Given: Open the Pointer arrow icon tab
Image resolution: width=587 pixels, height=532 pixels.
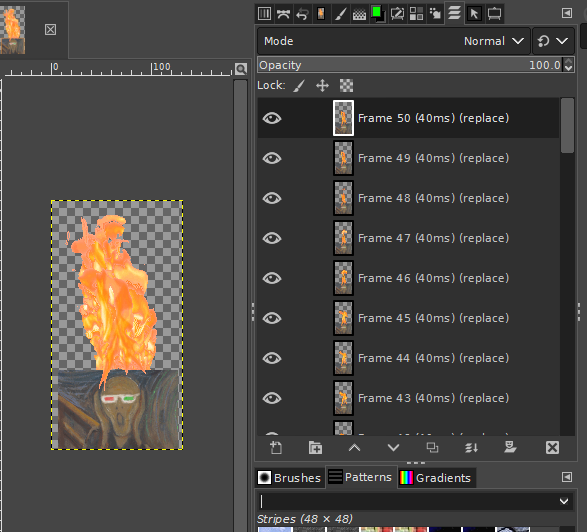Looking at the screenshot, I should (474, 14).
